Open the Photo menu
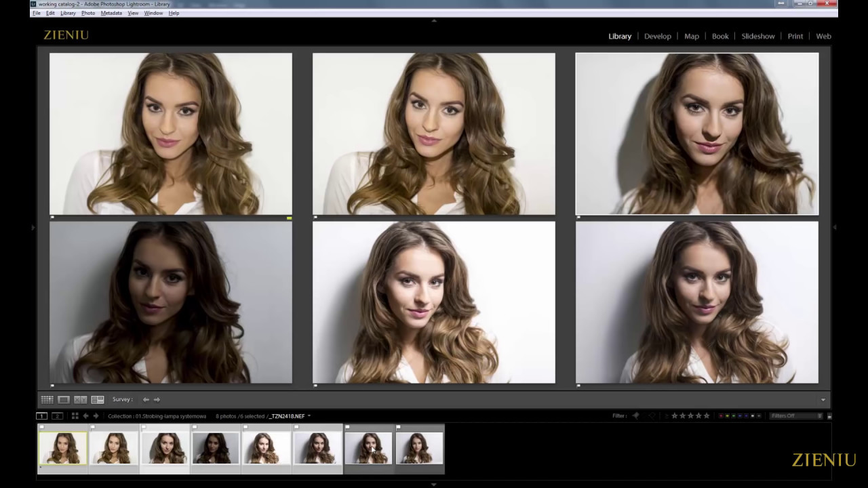This screenshot has width=868, height=488. point(88,14)
